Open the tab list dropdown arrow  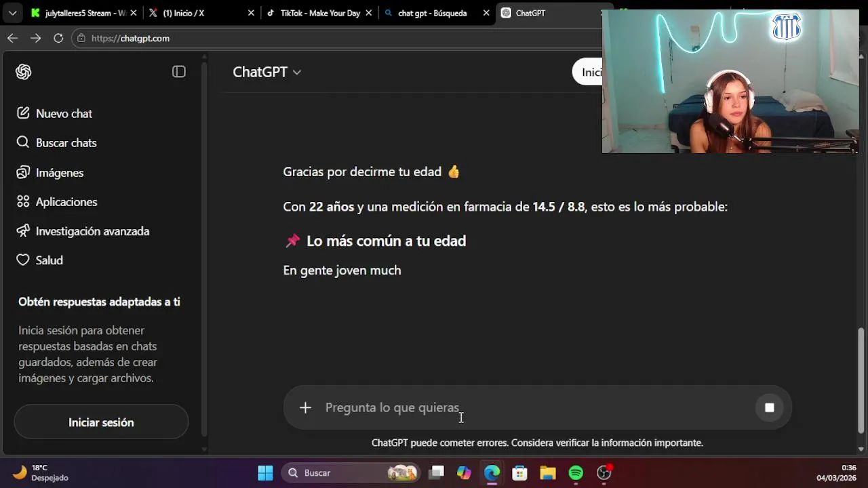[12, 13]
